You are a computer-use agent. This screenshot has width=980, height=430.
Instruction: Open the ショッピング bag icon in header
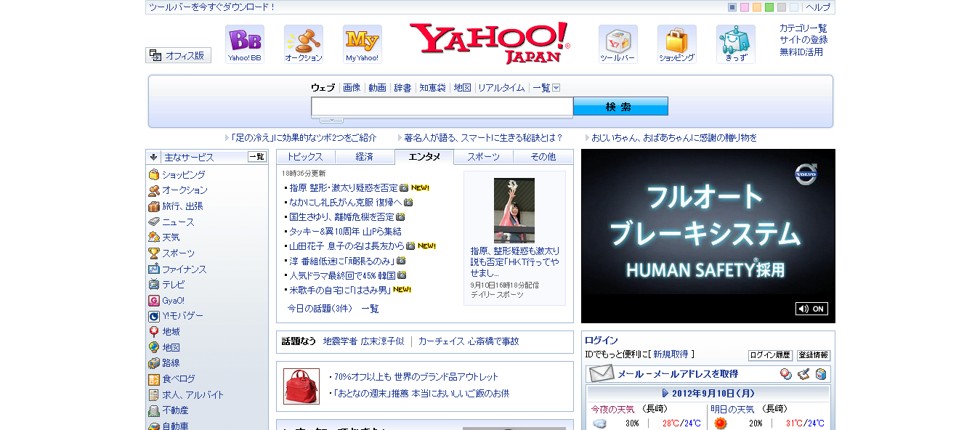[x=677, y=44]
